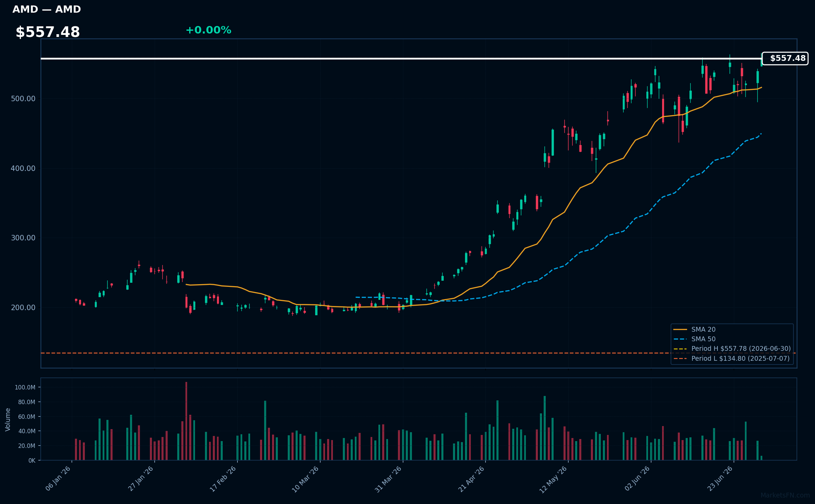The image size is (815, 504).
Task: Click the 23 Jun '26 date label
Action: coord(720,479)
